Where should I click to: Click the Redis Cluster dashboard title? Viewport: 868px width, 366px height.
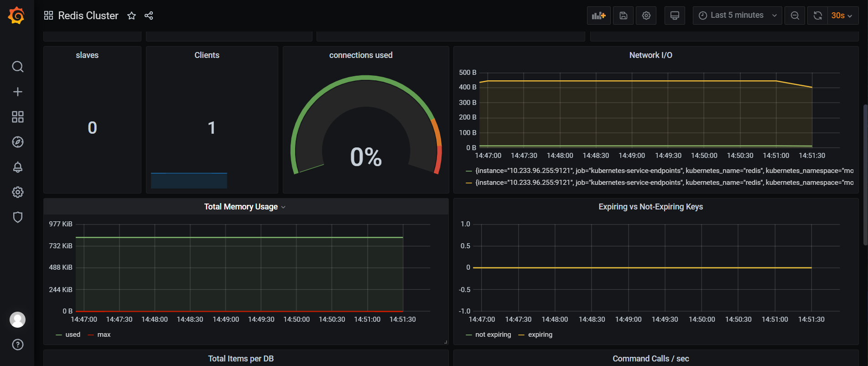coord(88,16)
